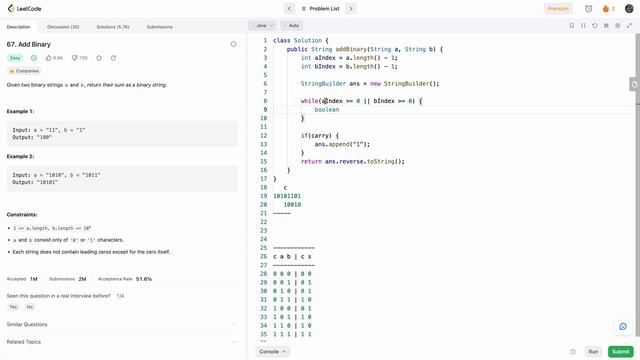Click the thumbs-up like icon

click(x=49, y=58)
